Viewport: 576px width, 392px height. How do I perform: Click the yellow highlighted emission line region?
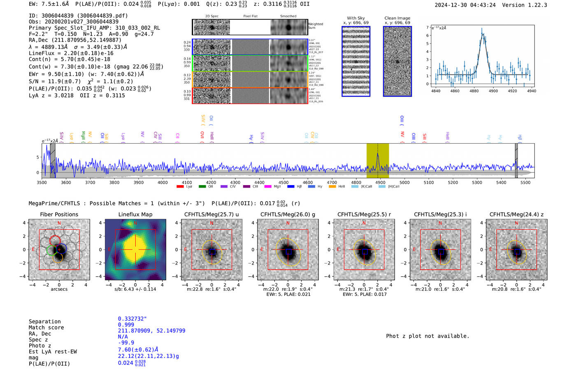(x=378, y=160)
